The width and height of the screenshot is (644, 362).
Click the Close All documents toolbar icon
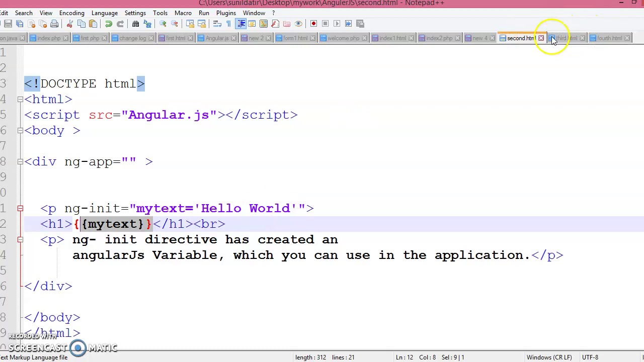click(43, 24)
